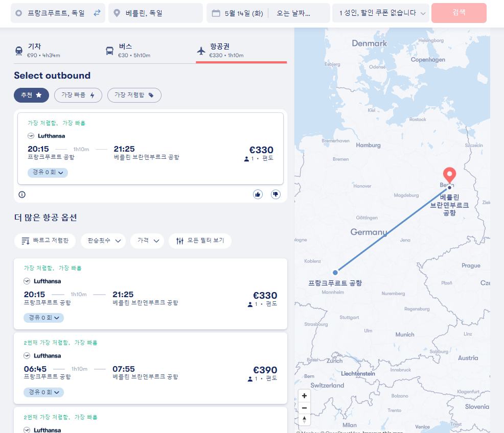Screen dimensions: 504x433
Task: Open the 빠르고 저렴한 sort selector
Action: (x=45, y=240)
